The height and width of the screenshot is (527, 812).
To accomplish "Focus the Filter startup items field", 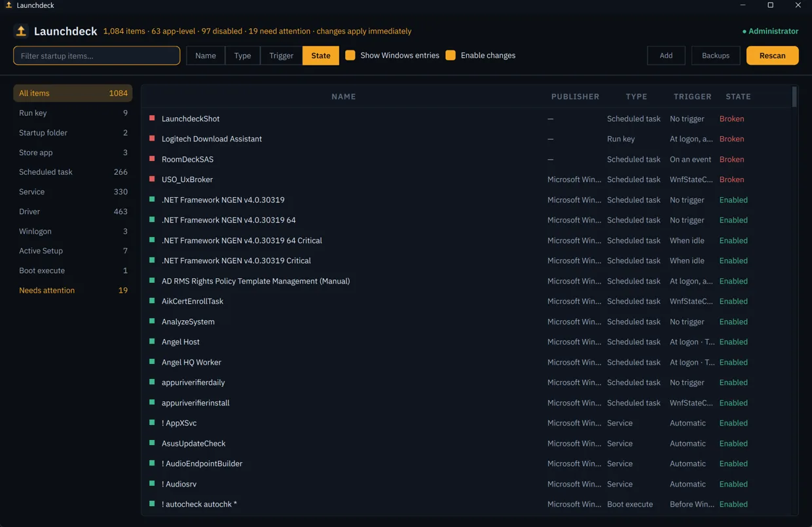I will coord(97,56).
